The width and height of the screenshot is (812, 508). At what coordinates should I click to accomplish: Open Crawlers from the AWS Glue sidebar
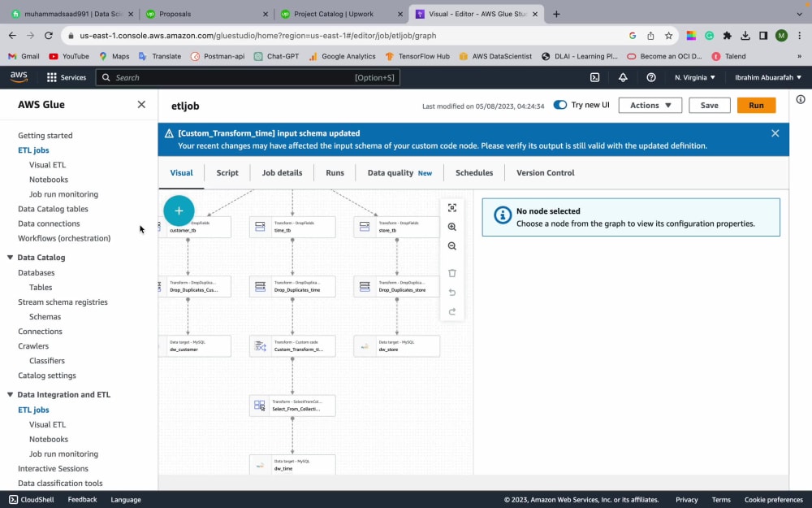33,345
